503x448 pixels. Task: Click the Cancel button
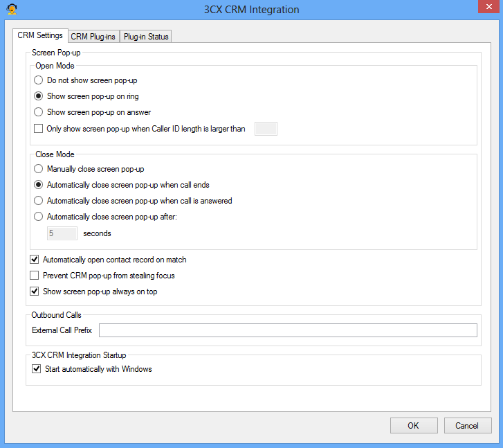tap(468, 426)
